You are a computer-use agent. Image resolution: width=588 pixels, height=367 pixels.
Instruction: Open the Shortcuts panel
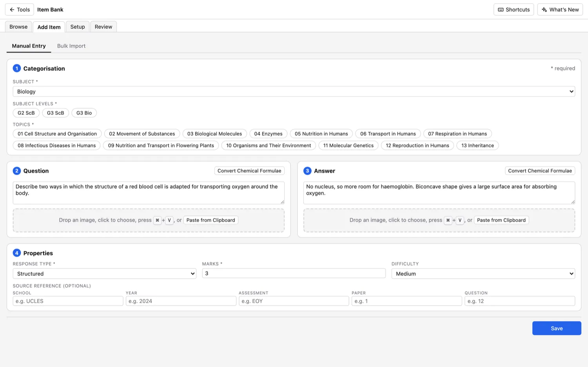click(x=514, y=9)
